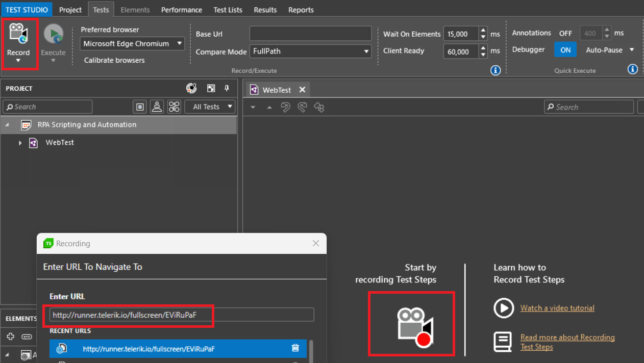This screenshot has height=363, width=644.
Task: Switch to the Project tab
Action: 70,10
